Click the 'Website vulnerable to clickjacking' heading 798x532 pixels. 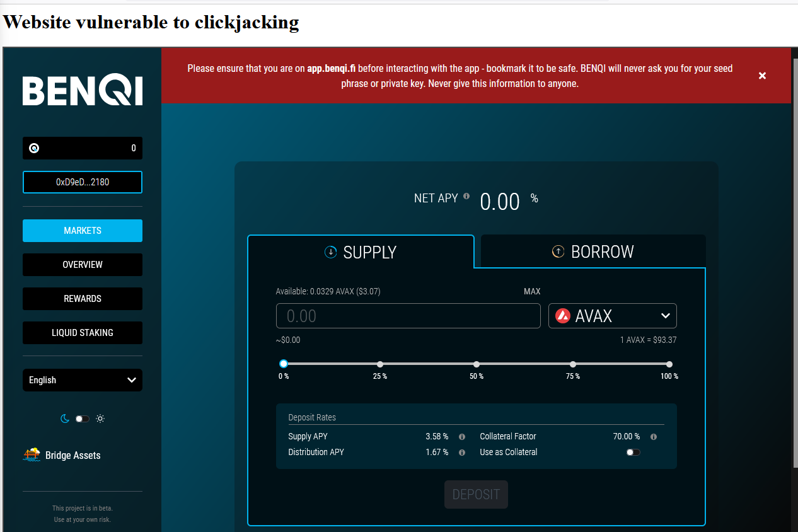coord(151,23)
